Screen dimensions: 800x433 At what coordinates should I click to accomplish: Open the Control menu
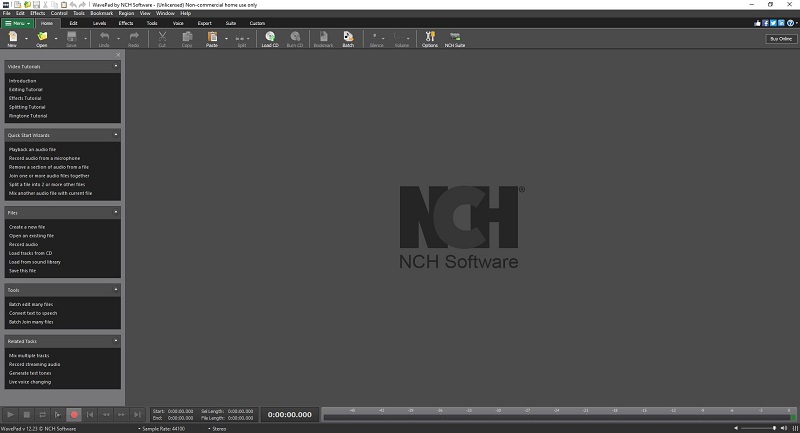(x=59, y=13)
